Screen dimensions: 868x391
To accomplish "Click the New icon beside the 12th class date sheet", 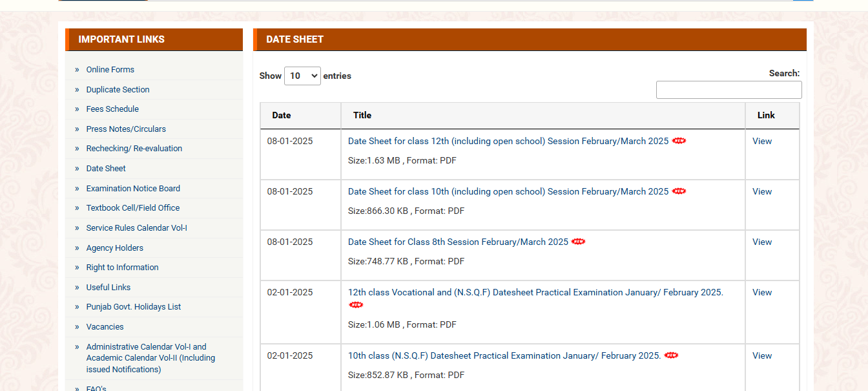I will point(679,140).
